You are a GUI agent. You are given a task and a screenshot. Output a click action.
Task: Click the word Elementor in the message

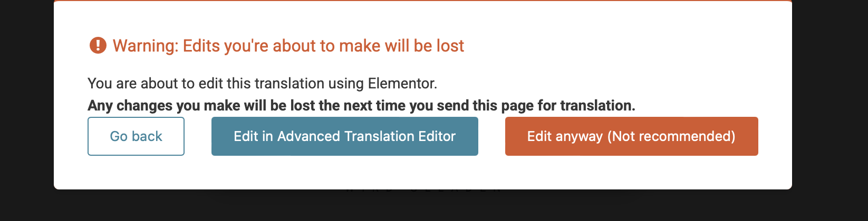pyautogui.click(x=402, y=83)
